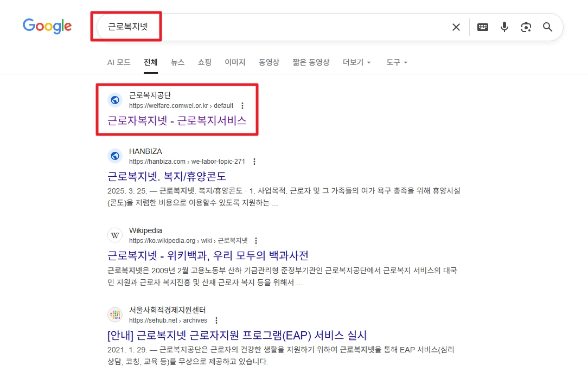
Task: Click the 서울사회적경제지원센터 site favicon
Action: [x=114, y=314]
